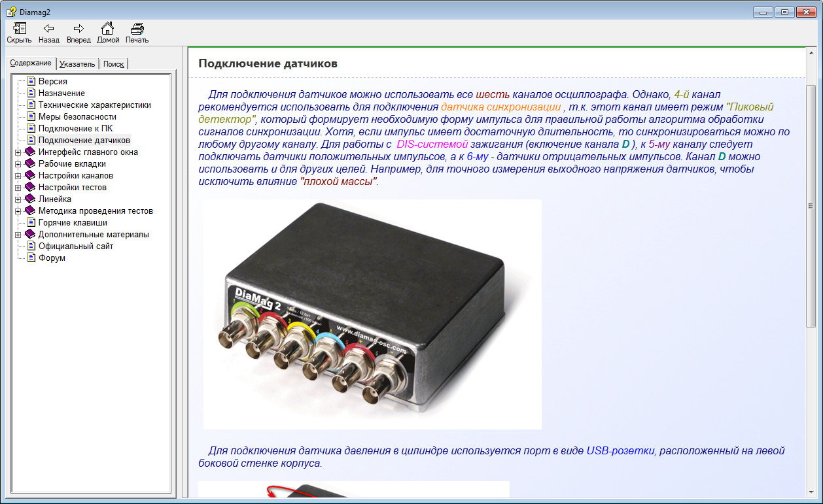
Task: Click the Форум page icon
Action: click(x=31, y=258)
